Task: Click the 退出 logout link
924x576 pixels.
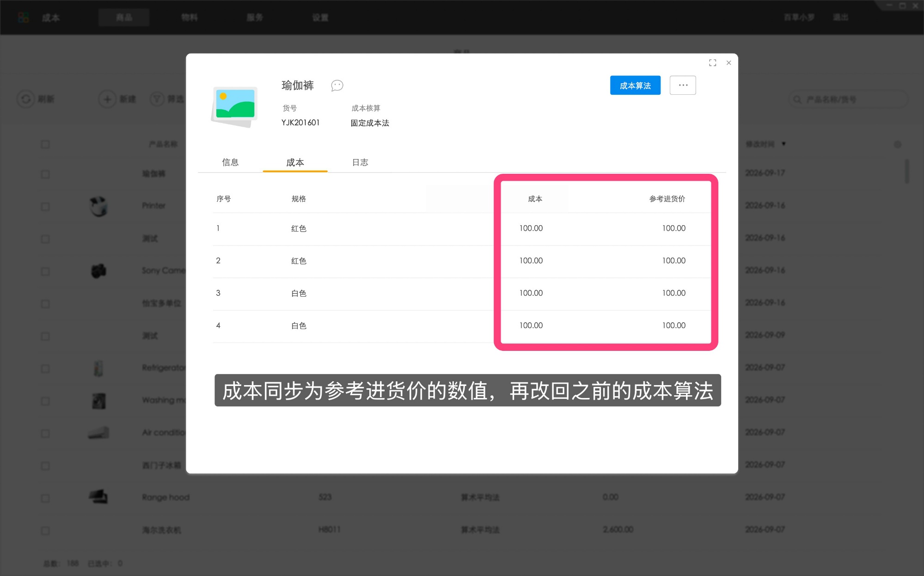Action: click(x=840, y=18)
